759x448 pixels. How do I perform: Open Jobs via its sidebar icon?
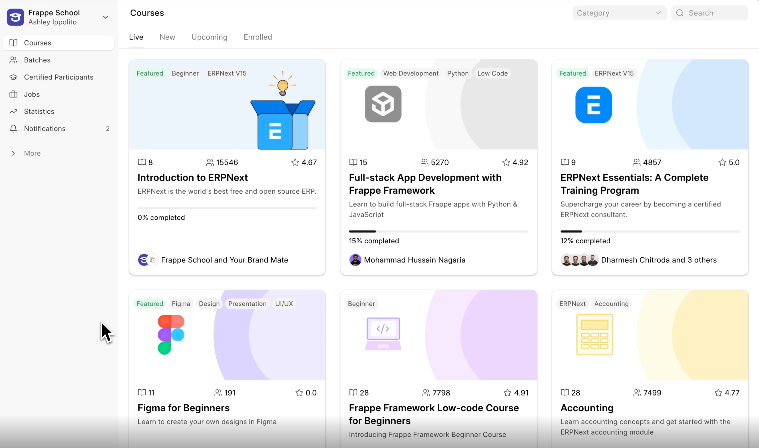[x=13, y=94]
